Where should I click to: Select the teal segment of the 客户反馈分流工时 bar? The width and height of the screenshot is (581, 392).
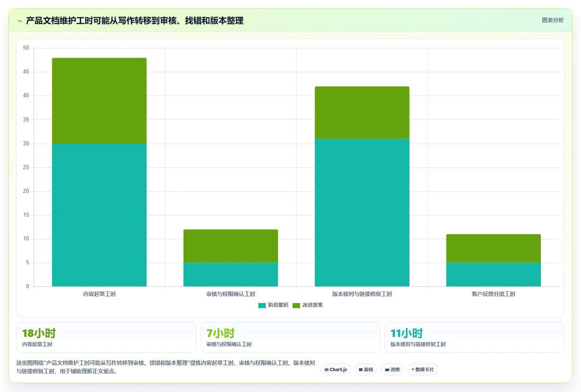pyautogui.click(x=494, y=275)
